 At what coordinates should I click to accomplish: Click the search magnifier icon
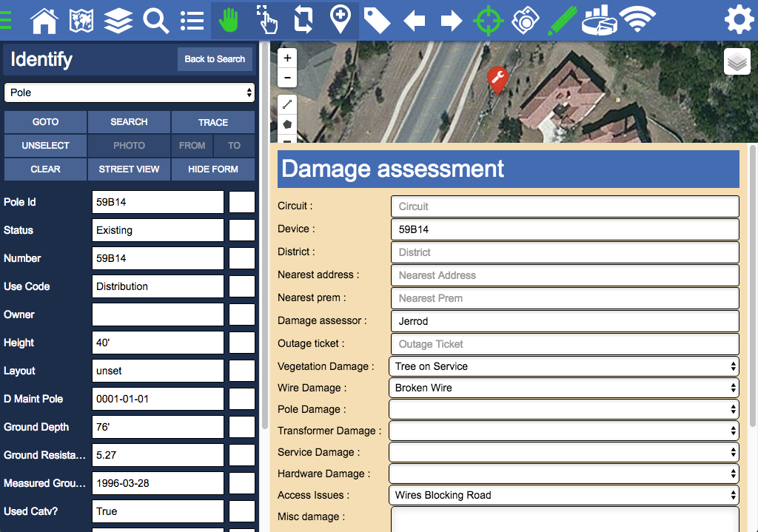tap(155, 21)
